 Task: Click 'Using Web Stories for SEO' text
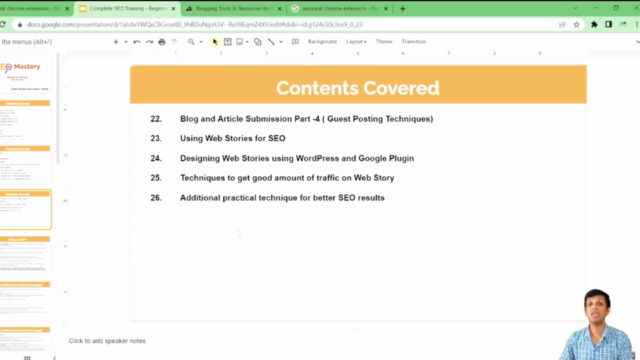(233, 138)
